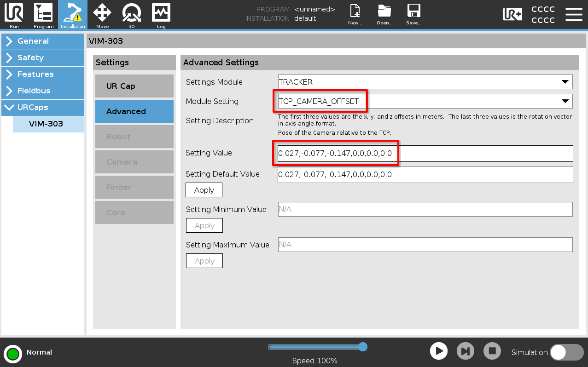Click the Setting Default Value field

pyautogui.click(x=425, y=175)
